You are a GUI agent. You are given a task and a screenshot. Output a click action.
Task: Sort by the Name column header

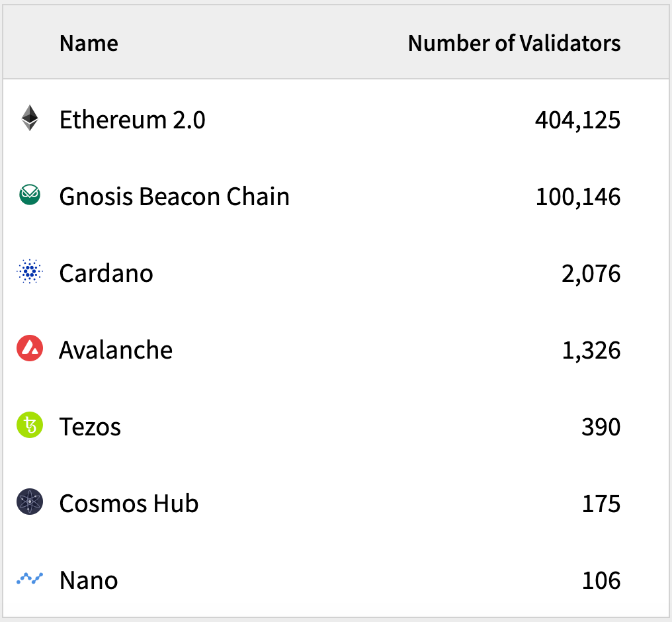[89, 44]
